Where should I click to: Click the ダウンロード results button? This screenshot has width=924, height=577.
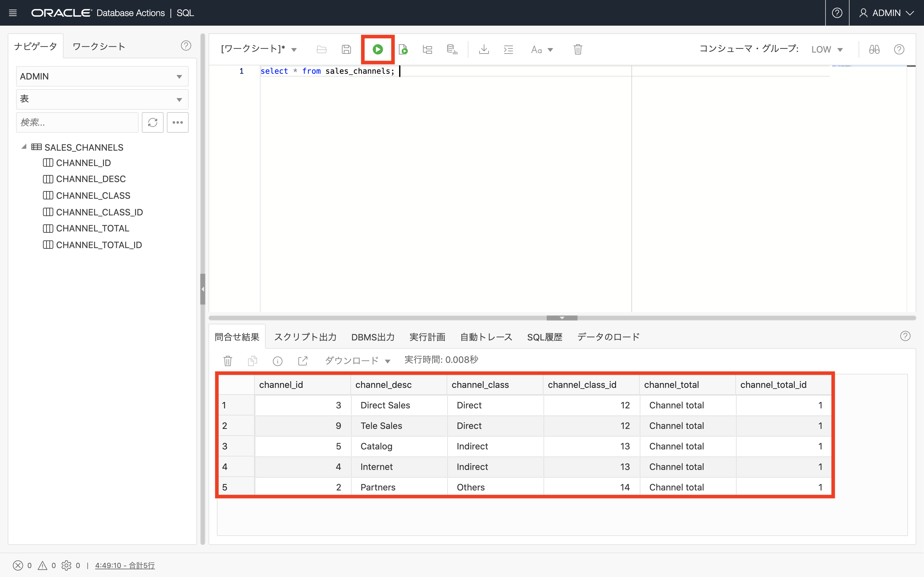click(x=357, y=361)
